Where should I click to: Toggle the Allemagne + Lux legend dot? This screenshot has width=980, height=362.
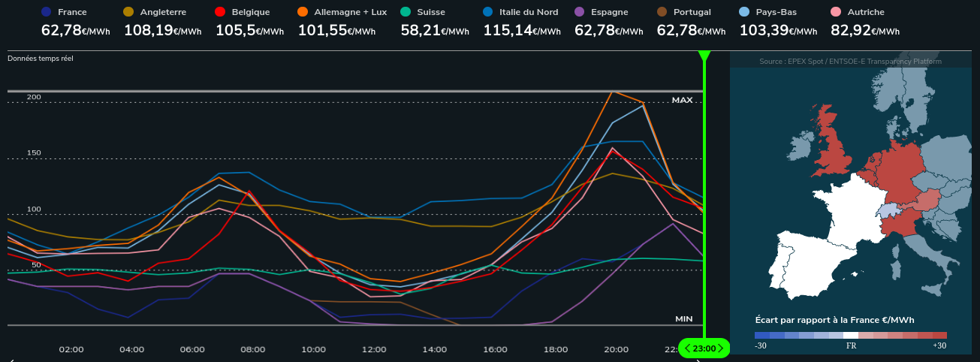(x=303, y=12)
